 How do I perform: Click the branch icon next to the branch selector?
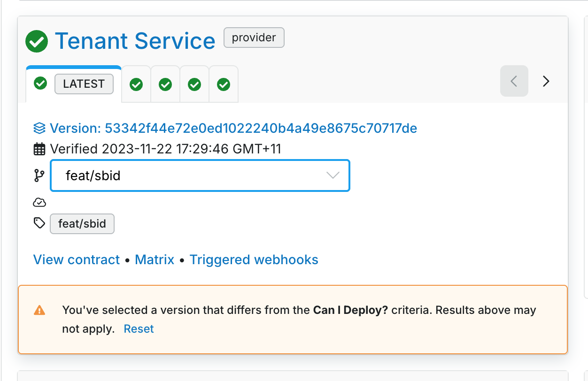point(39,175)
